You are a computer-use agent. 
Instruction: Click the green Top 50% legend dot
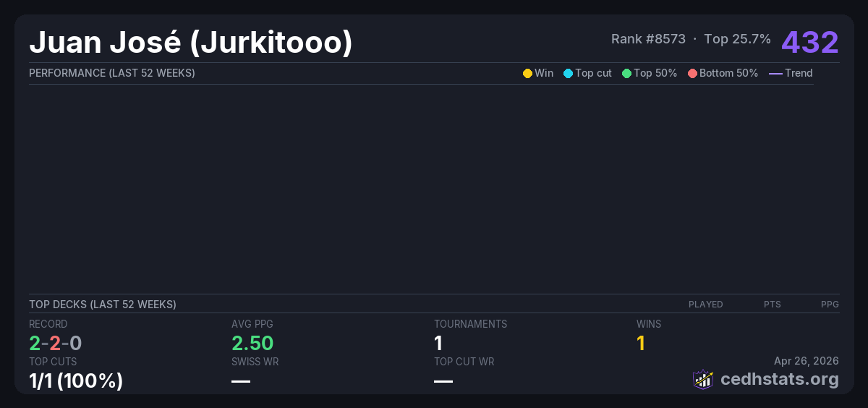tap(626, 73)
